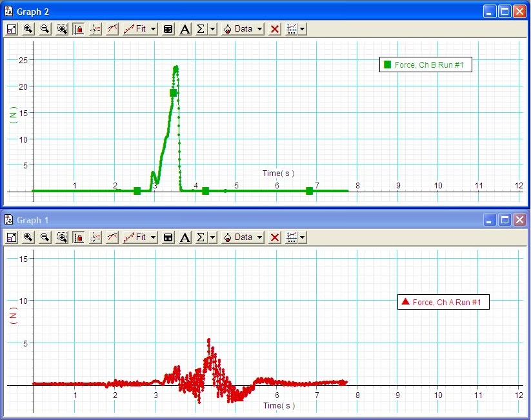
Task: Activate Smart Tool crosshair in Graph 2 toolbar
Action: pyautogui.click(x=95, y=29)
